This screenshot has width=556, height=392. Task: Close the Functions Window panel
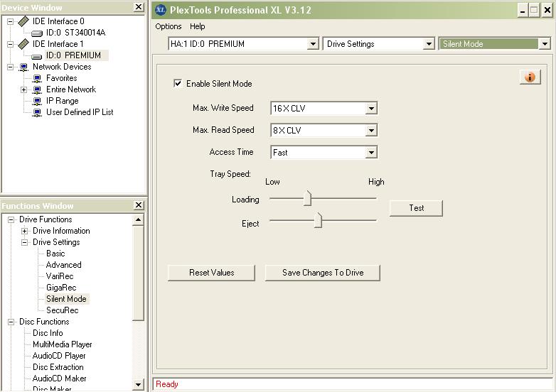coord(139,205)
